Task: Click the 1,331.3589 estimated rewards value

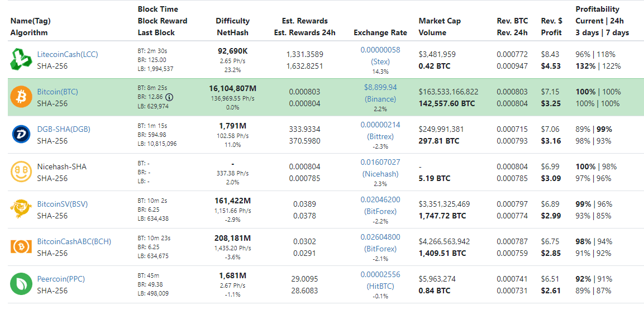Action: coord(305,54)
